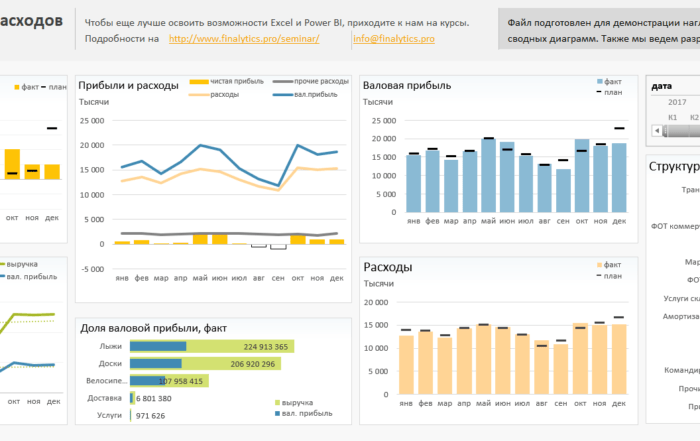
Task: Select the прочие расходы gray legend entry
Action: [310, 82]
